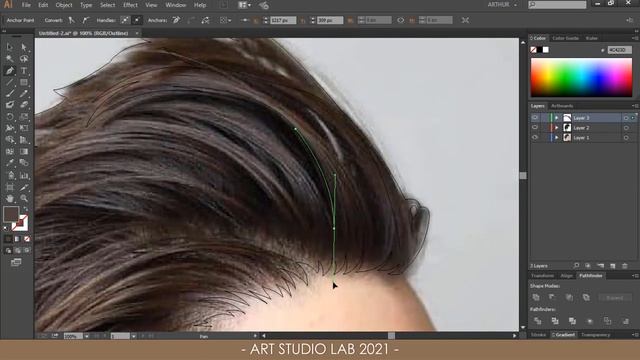Screen dimensions: 640x360
Task: Select the Type tool
Action: coord(24,71)
